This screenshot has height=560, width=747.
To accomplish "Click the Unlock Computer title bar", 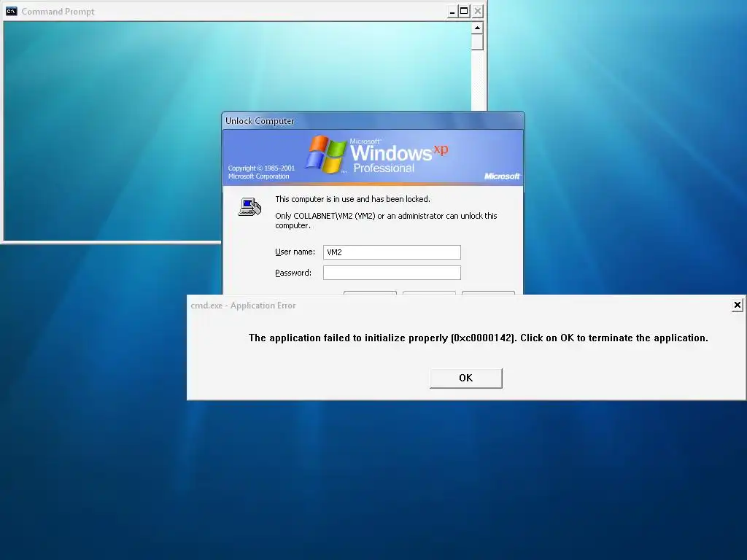I will coord(373,121).
